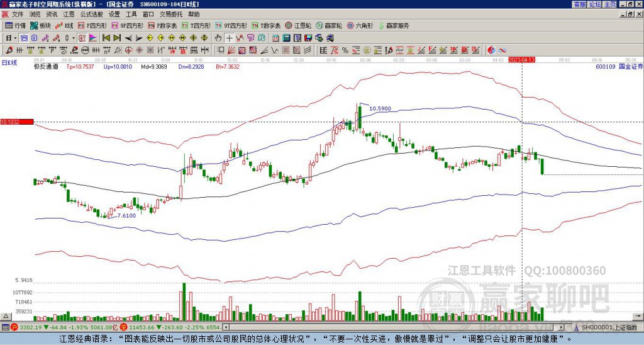
Task: Open the 行情 quotes view
Action: coord(15,25)
